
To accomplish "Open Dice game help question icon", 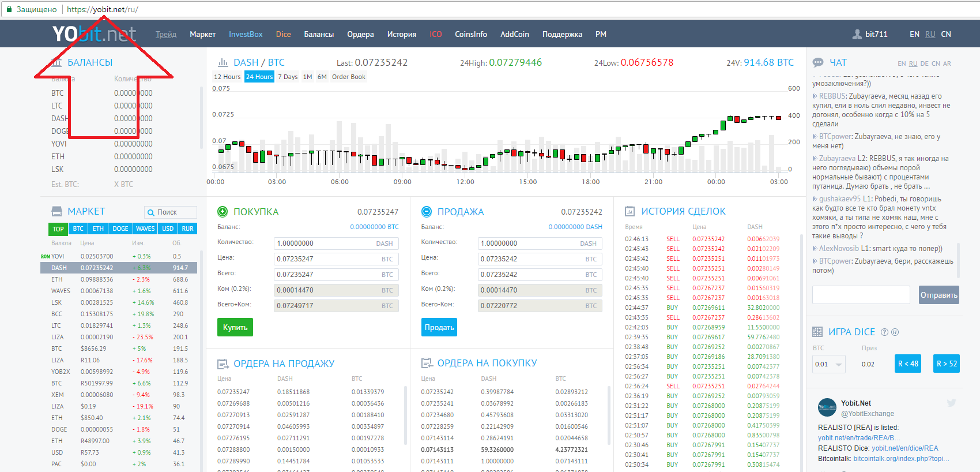I will 884,332.
